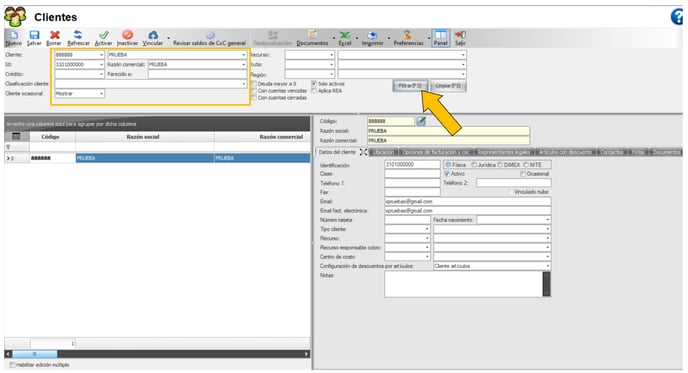This screenshot has width=688, height=373.
Task: Toggle Deuda mayor a 0 checkbox
Action: point(254,84)
